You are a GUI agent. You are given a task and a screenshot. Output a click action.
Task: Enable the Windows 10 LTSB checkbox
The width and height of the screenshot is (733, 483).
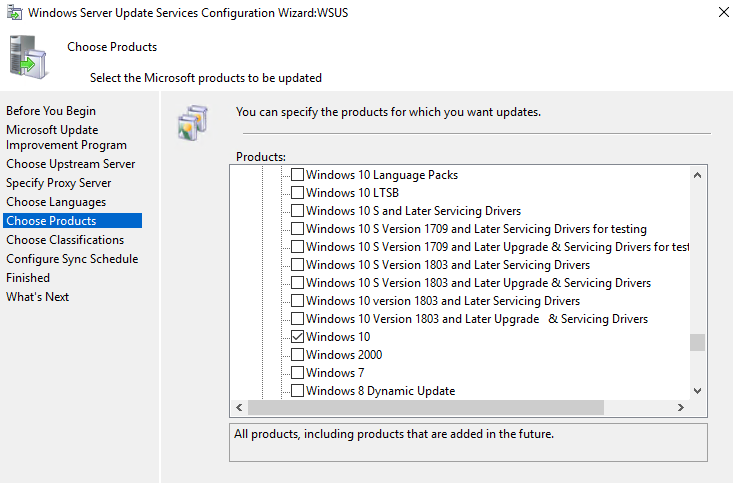(297, 193)
